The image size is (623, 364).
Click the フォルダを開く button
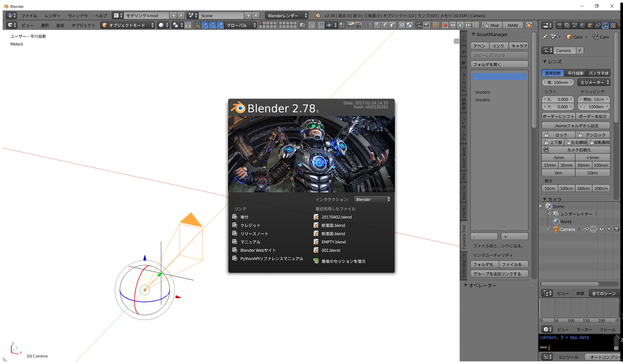[x=499, y=65]
